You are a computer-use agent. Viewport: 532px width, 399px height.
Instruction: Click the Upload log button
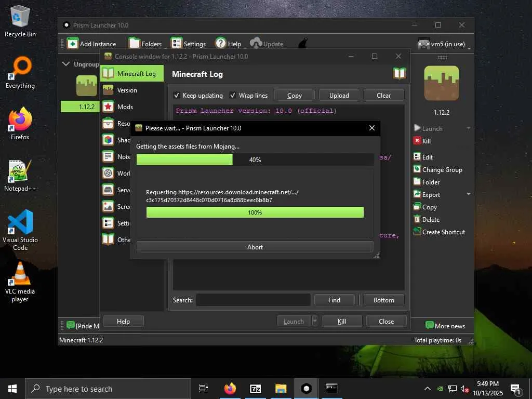(x=339, y=96)
